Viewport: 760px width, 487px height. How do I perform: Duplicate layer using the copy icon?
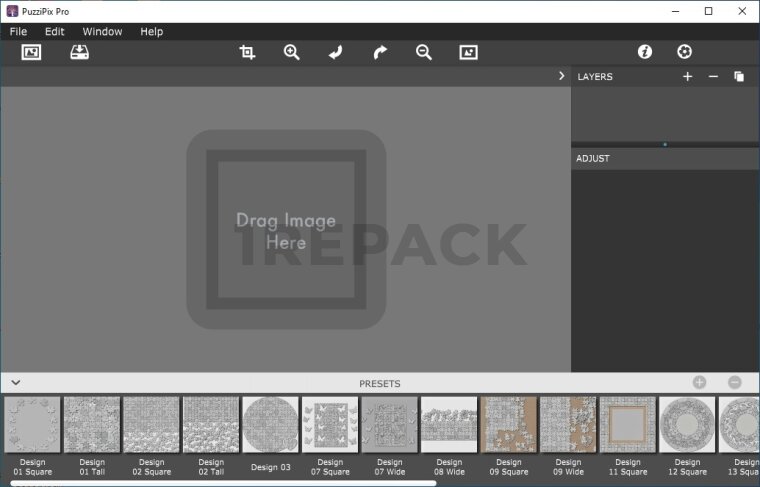(x=739, y=77)
